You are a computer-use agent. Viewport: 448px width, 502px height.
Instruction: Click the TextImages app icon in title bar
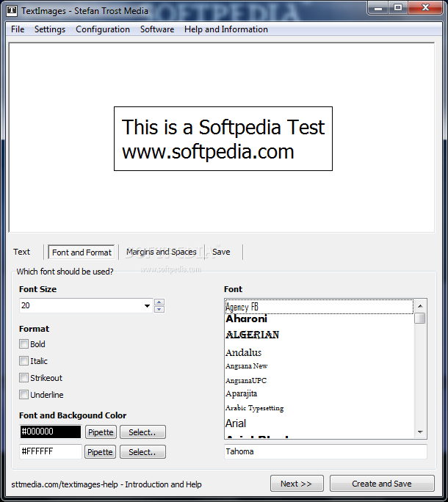tap(12, 10)
